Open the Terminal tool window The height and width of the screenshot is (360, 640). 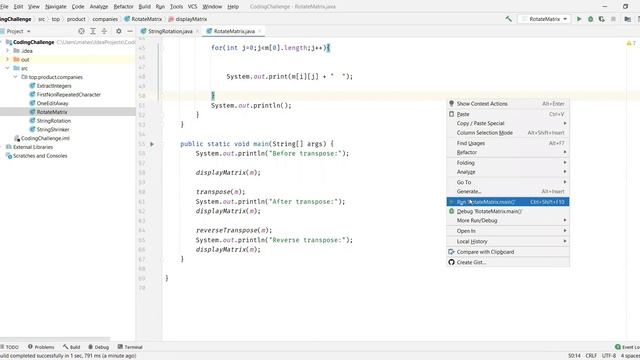pyautogui.click(x=130, y=347)
